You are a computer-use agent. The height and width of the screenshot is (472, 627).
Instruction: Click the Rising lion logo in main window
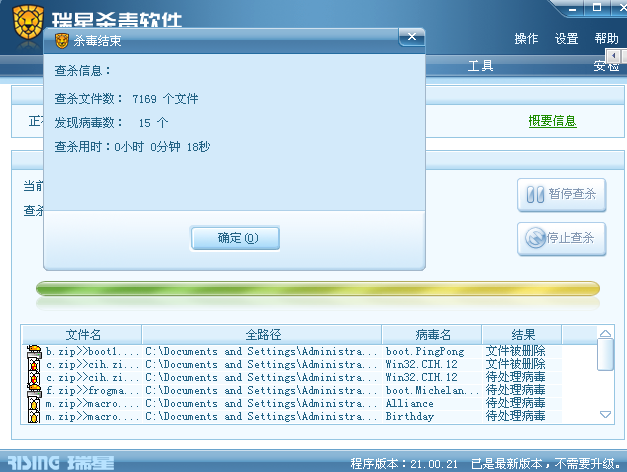(x=28, y=22)
